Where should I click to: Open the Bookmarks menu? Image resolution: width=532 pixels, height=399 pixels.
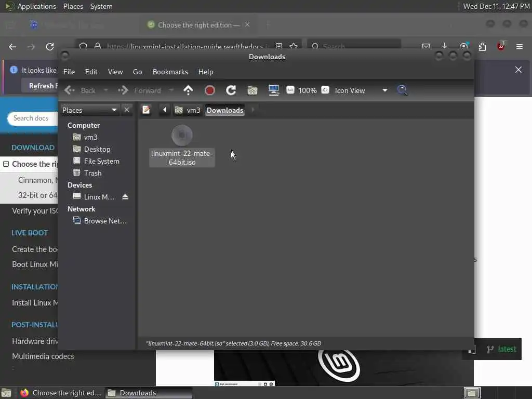click(x=170, y=72)
